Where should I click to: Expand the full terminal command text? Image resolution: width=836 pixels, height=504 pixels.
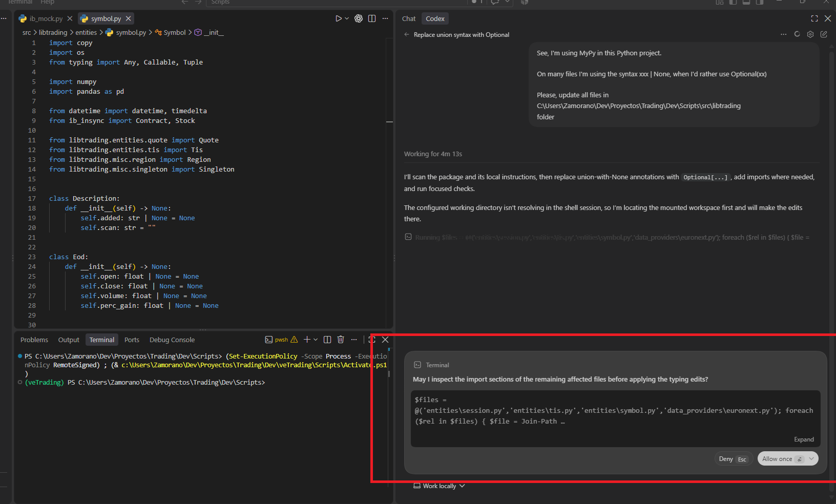click(x=804, y=439)
